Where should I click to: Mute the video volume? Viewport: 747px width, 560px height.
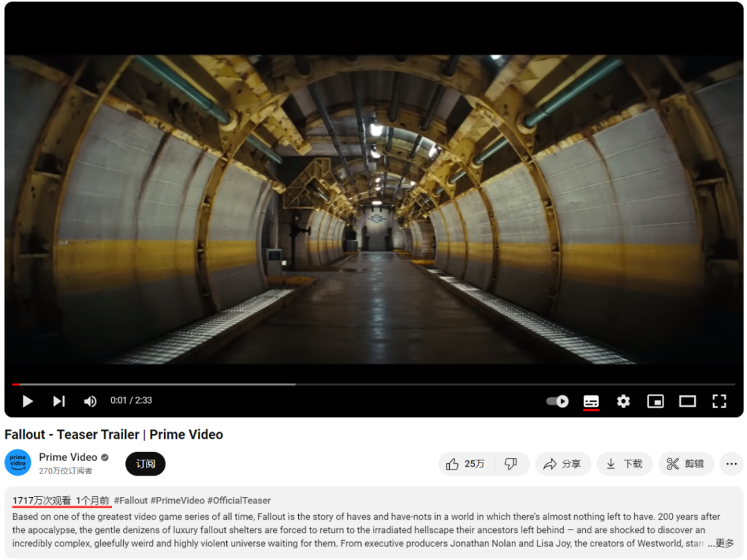click(90, 402)
